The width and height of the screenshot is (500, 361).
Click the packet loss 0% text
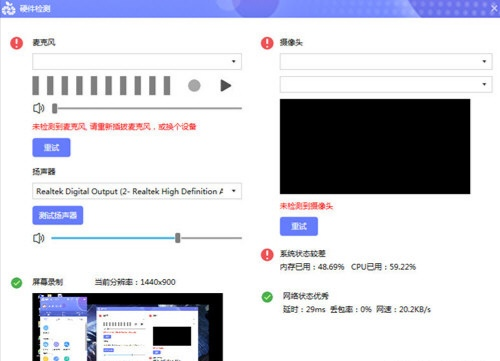pyautogui.click(x=351, y=309)
